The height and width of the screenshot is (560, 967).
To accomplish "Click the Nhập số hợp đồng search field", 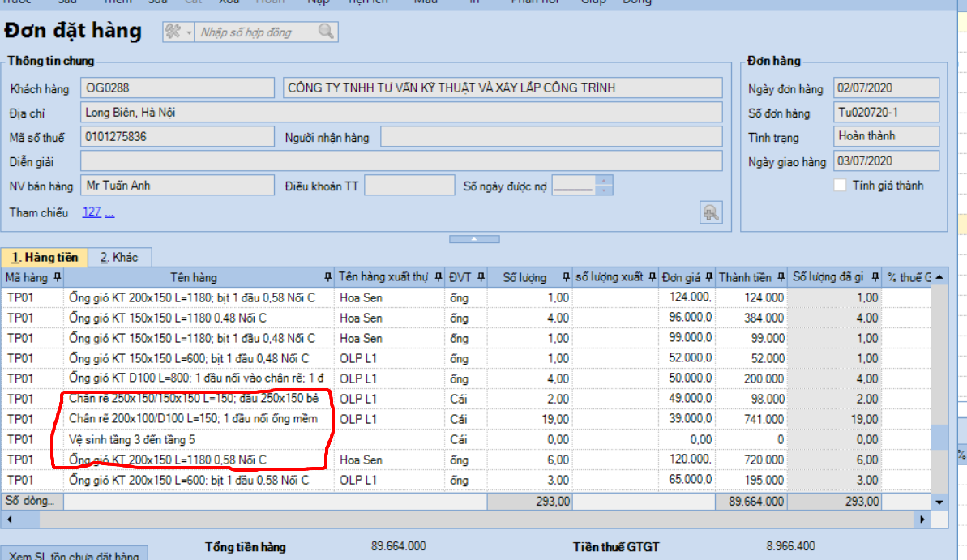I will (x=256, y=32).
